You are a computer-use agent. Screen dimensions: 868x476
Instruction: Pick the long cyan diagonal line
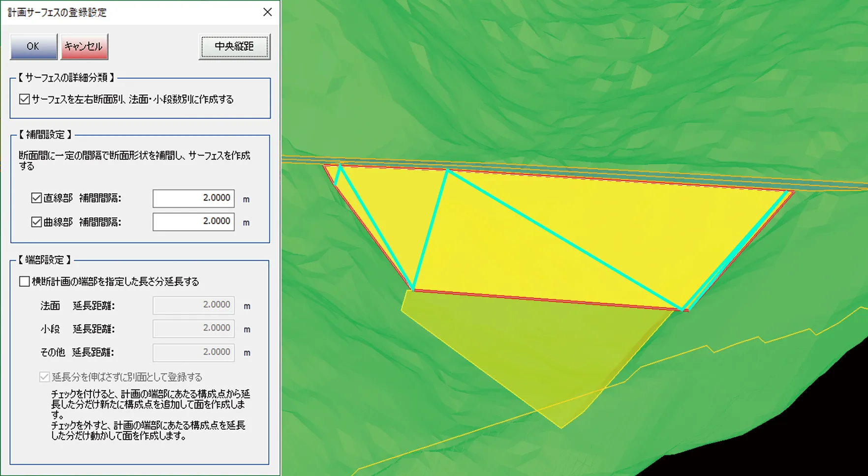[566, 241]
